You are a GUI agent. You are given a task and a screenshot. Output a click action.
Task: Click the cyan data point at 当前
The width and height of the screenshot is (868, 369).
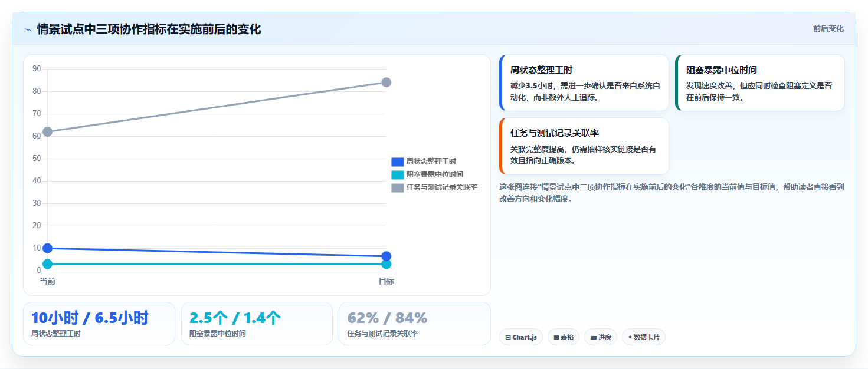pyautogui.click(x=48, y=264)
